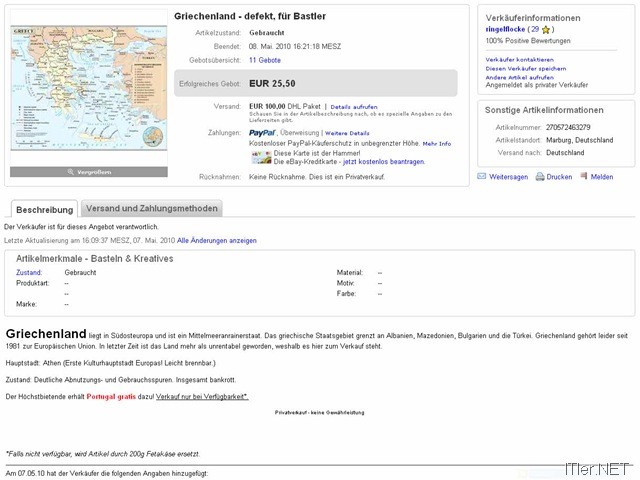Click the seller's yellow feedback star icon
Viewport: 640px width, 480px height.
pos(546,29)
